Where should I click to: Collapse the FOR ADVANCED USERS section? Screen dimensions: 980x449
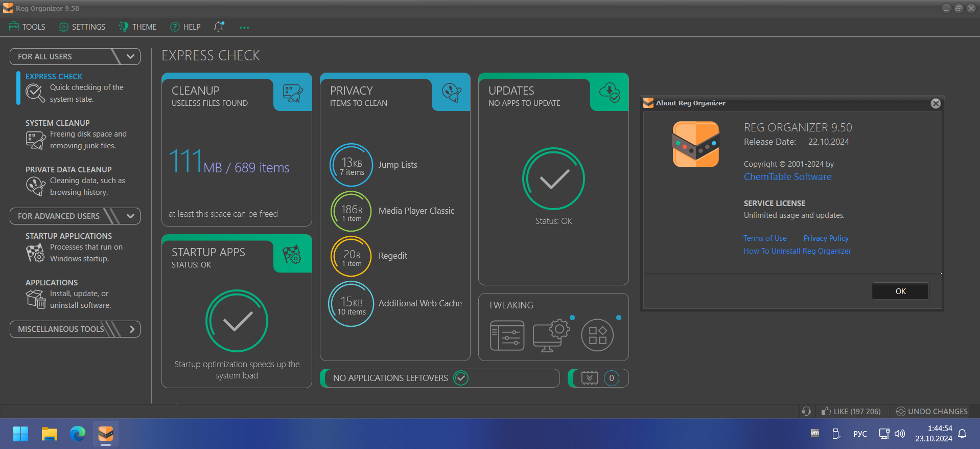(75, 216)
